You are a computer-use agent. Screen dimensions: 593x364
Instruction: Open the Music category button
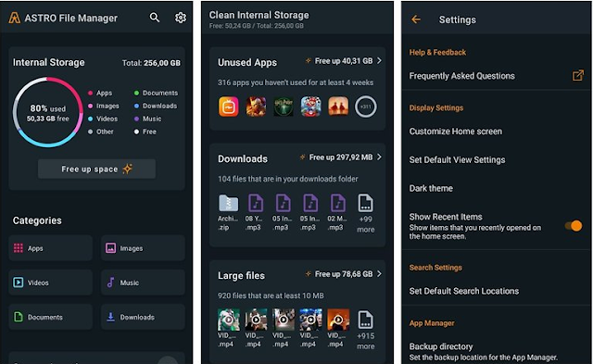[143, 282]
